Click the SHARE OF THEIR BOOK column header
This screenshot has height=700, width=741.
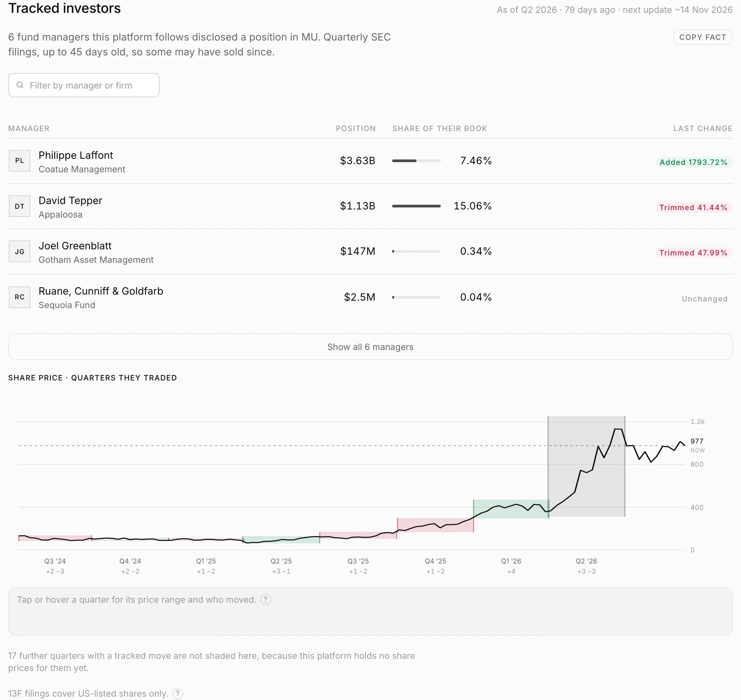pyautogui.click(x=439, y=128)
